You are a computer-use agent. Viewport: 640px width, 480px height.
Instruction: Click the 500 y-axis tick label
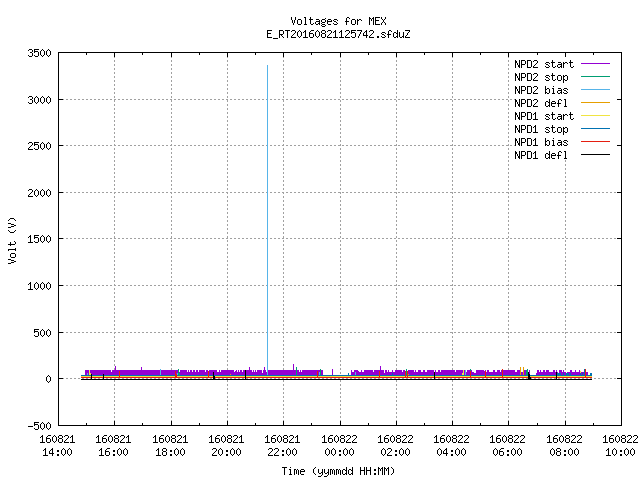point(42,333)
